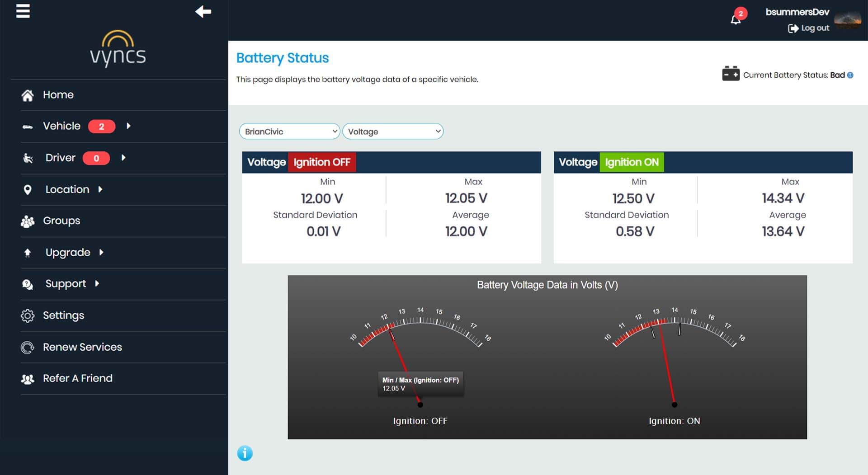Click the Support chat icon
The height and width of the screenshot is (475, 868).
(28, 284)
